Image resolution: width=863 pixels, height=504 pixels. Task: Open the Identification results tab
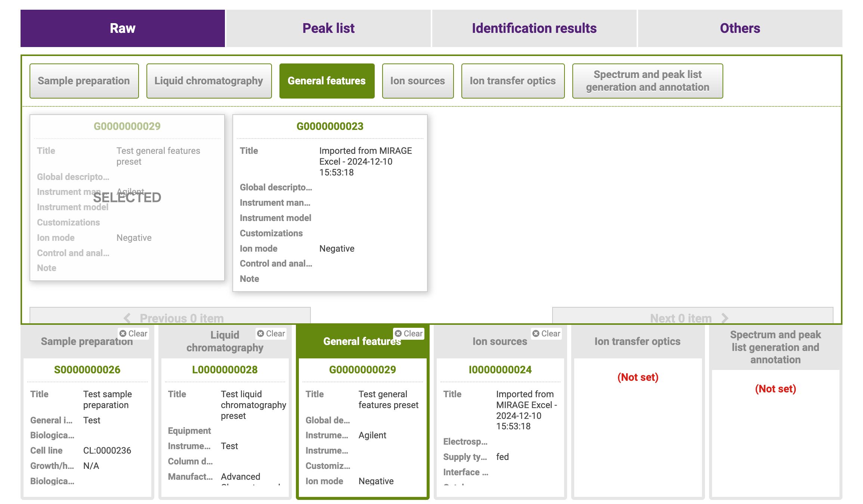[x=534, y=28]
